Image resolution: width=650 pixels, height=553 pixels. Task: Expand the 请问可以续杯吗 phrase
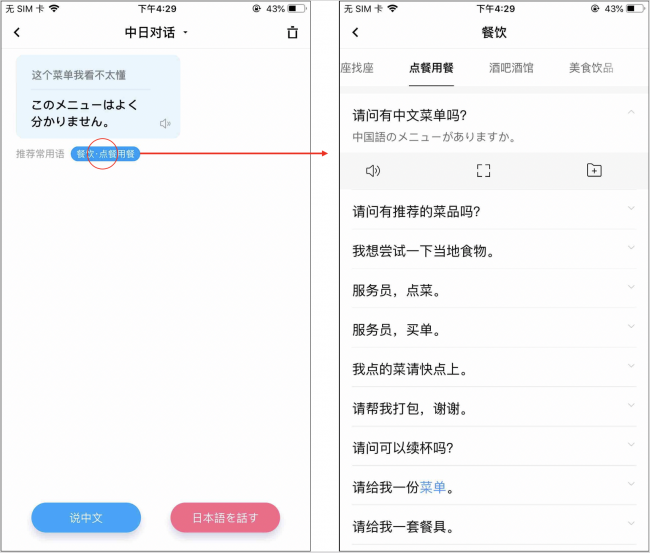click(x=630, y=446)
